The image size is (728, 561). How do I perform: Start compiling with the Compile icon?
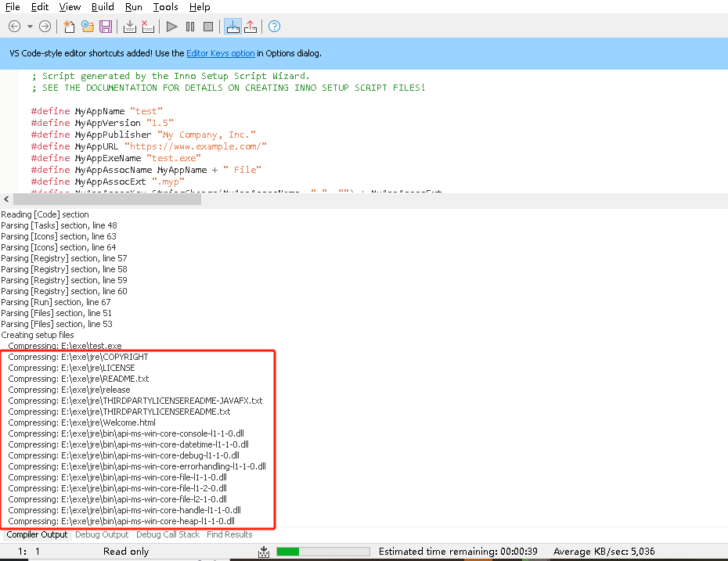pos(130,26)
